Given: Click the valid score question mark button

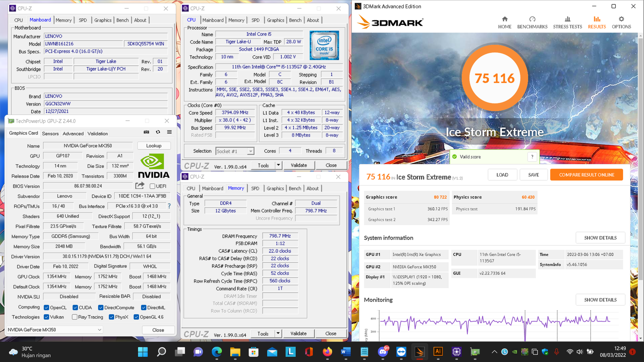Looking at the screenshot, I should tap(532, 157).
